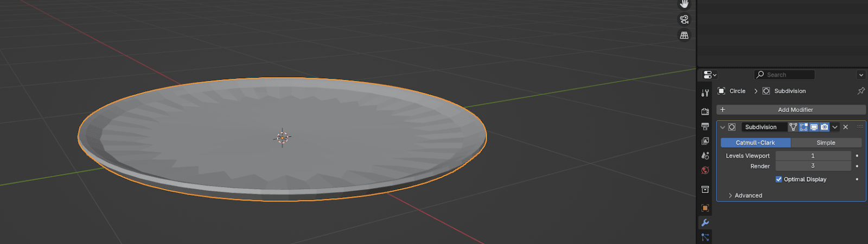
Task: Open the editor type dropdown
Action: (x=710, y=75)
